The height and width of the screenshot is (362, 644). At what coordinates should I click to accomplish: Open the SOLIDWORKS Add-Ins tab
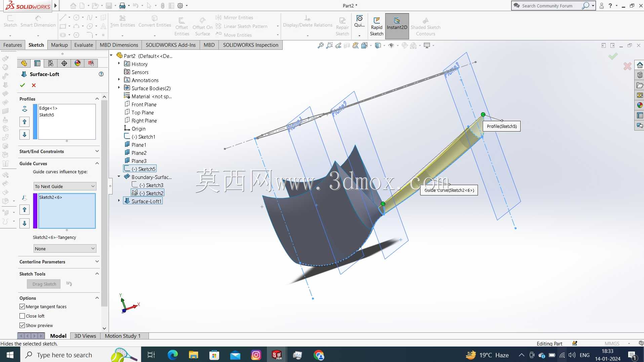click(170, 45)
